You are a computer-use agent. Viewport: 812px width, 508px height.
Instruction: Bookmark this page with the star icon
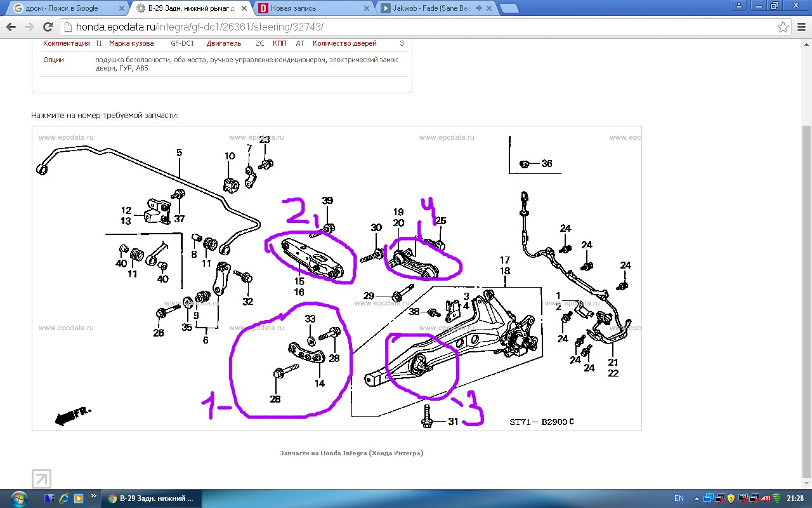pyautogui.click(x=783, y=27)
